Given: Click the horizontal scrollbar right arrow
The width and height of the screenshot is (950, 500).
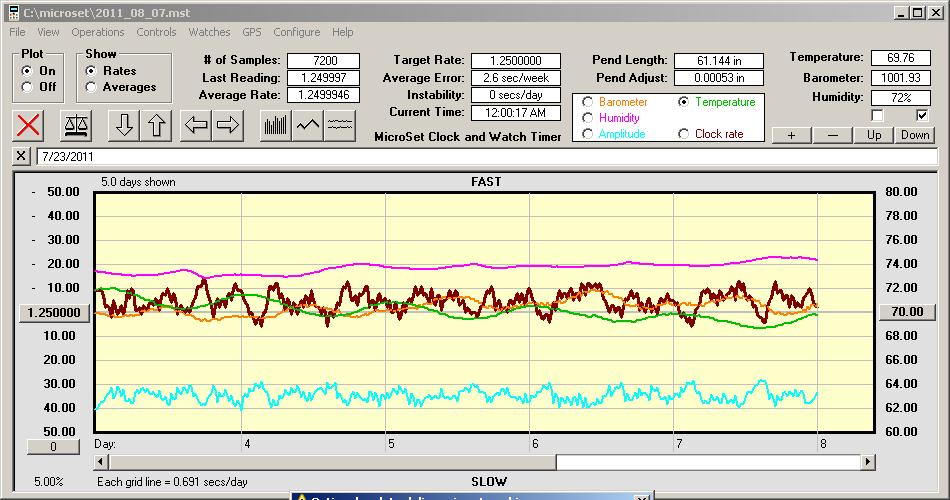Looking at the screenshot, I should (868, 462).
